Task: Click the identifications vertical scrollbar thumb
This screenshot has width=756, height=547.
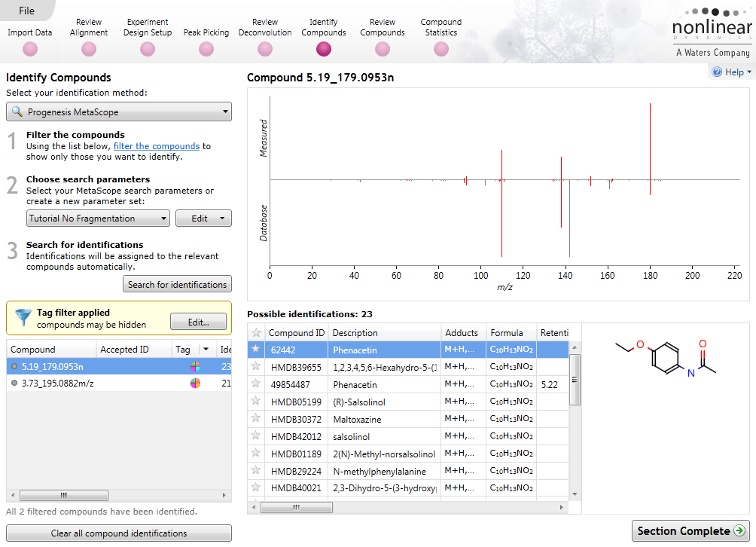Action: click(575, 380)
